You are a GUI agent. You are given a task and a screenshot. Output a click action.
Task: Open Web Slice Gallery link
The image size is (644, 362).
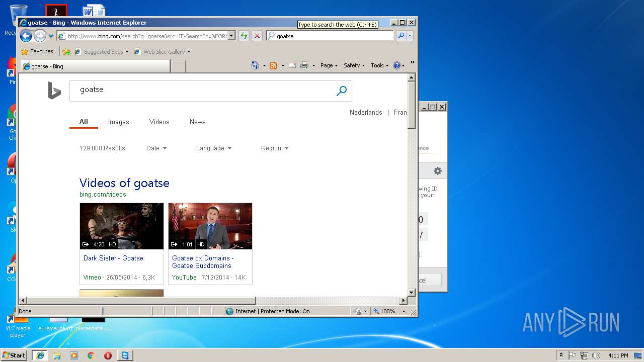(x=162, y=52)
